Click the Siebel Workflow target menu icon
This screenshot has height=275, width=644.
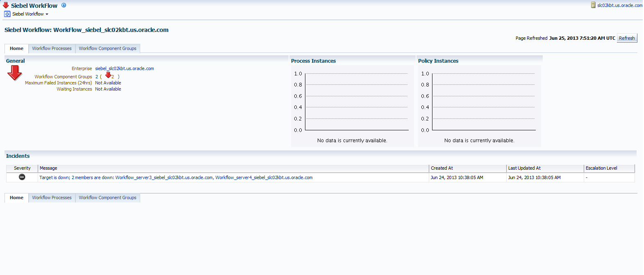coord(7,14)
